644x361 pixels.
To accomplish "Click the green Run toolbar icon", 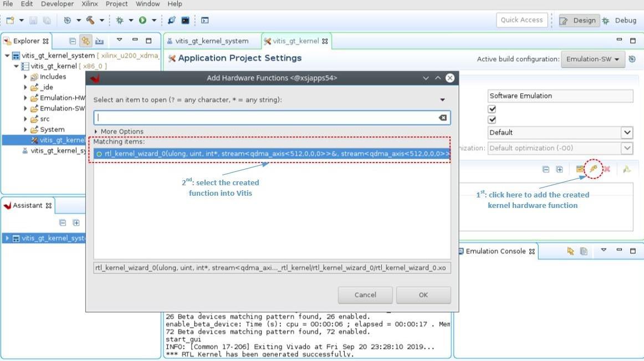I will click(x=142, y=20).
